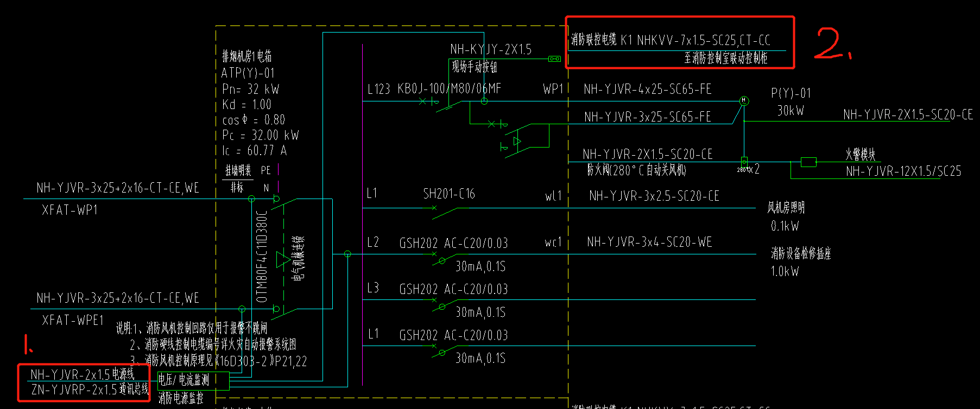The width and height of the screenshot is (980, 409).
Task: Click the 消防设备检修插座 label
Action: pos(801,253)
